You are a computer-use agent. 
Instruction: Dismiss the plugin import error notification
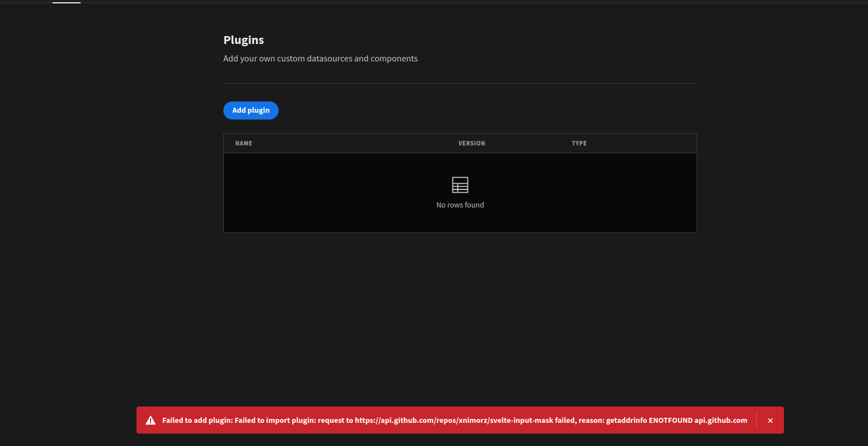[x=770, y=419]
